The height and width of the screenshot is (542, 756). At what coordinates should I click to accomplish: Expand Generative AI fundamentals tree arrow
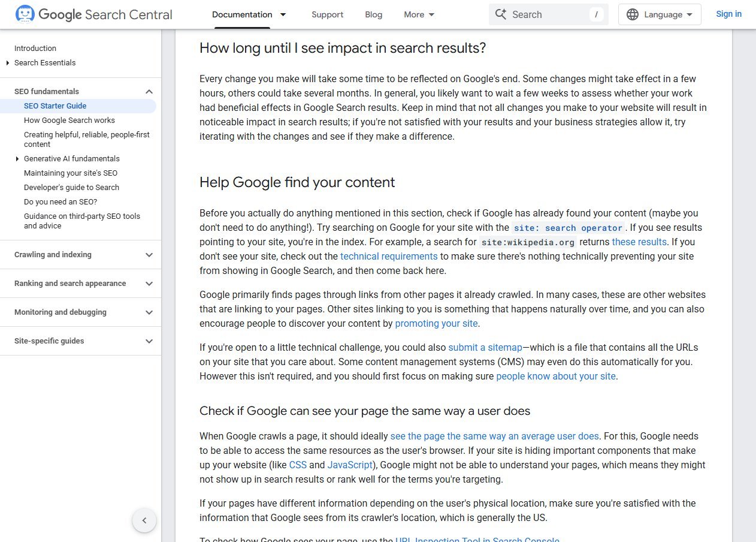[17, 159]
